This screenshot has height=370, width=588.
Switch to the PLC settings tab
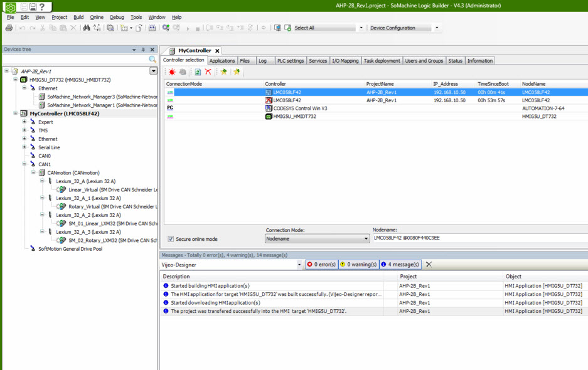click(x=291, y=61)
